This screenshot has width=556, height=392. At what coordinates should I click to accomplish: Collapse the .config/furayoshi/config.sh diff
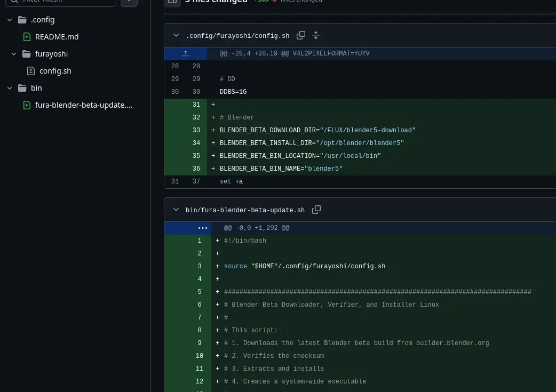point(176,36)
